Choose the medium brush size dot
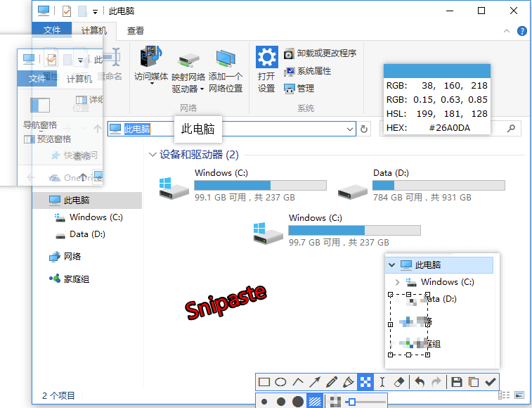Screen dimensions: 532x408 coord(281,402)
